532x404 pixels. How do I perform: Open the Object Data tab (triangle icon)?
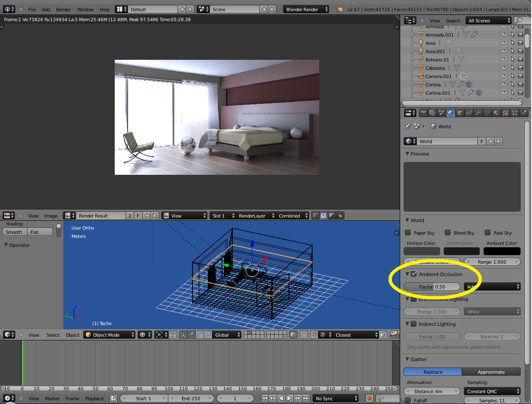pyautogui.click(x=487, y=113)
